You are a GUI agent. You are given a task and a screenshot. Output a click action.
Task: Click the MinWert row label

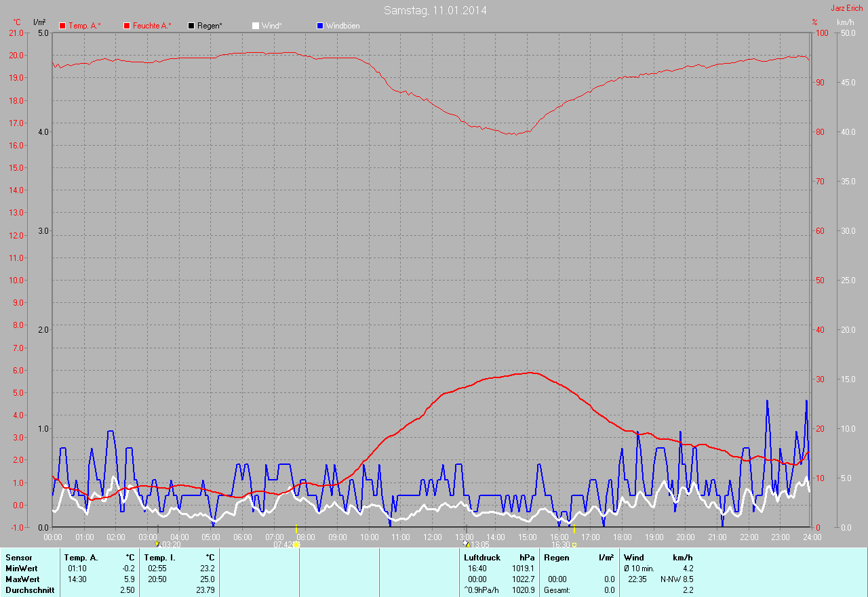[x=22, y=569]
